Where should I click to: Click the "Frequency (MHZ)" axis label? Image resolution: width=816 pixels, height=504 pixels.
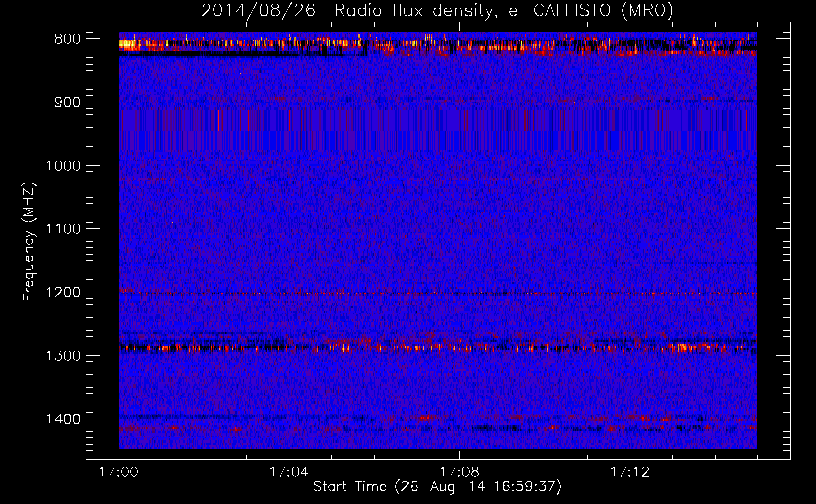point(29,241)
